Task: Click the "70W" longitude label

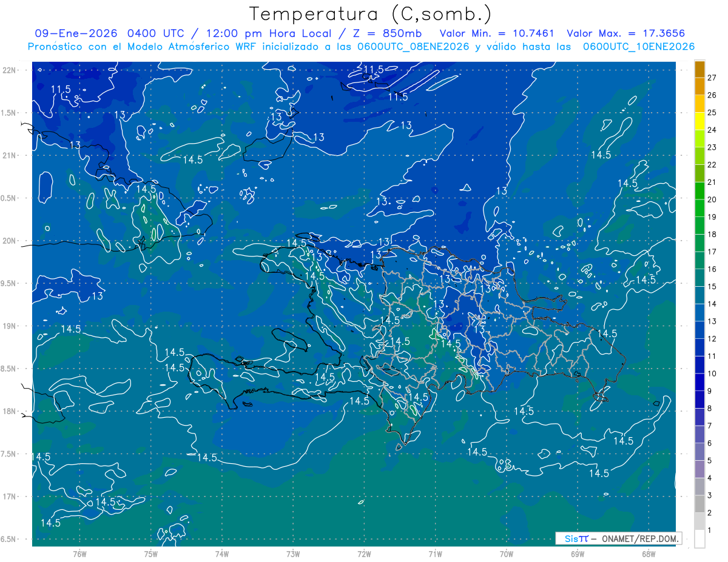Action: [507, 554]
